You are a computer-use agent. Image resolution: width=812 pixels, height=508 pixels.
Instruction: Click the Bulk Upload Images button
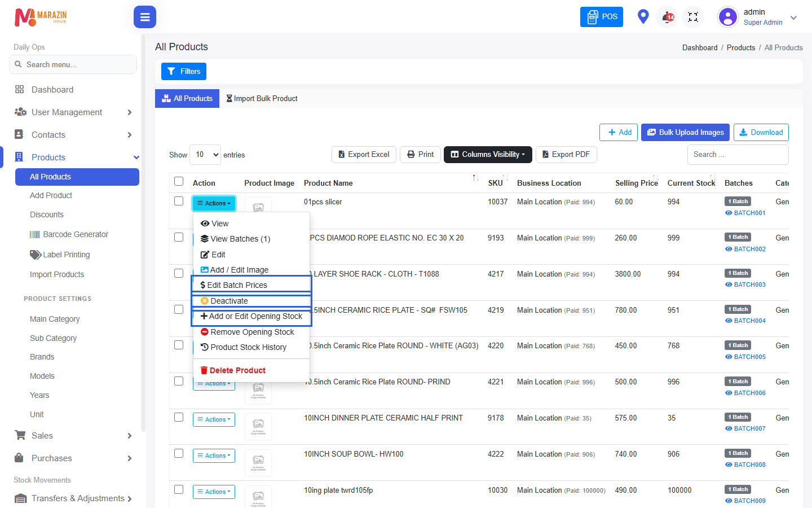pyautogui.click(x=685, y=132)
